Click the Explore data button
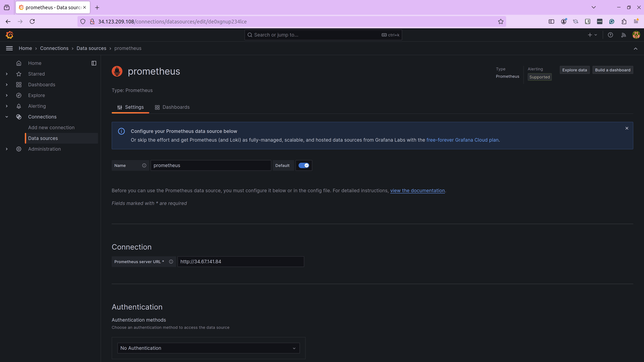This screenshot has width=644, height=362. [x=575, y=70]
